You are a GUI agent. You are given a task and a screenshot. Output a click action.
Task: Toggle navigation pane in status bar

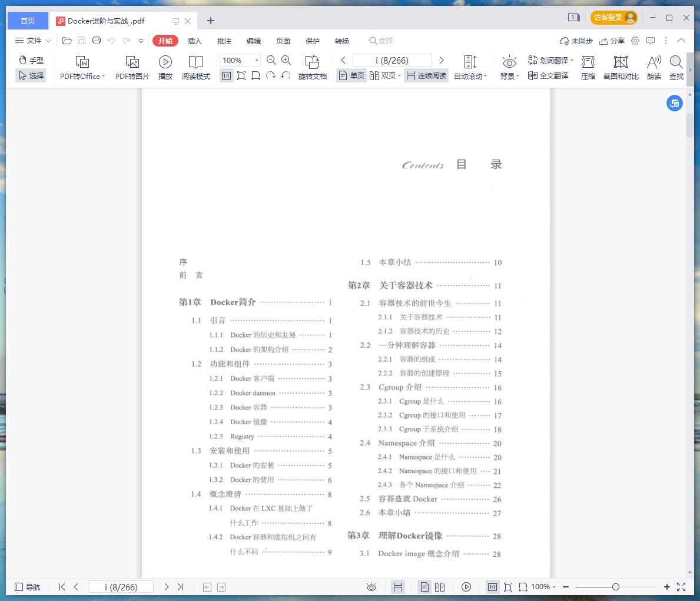tap(27, 587)
